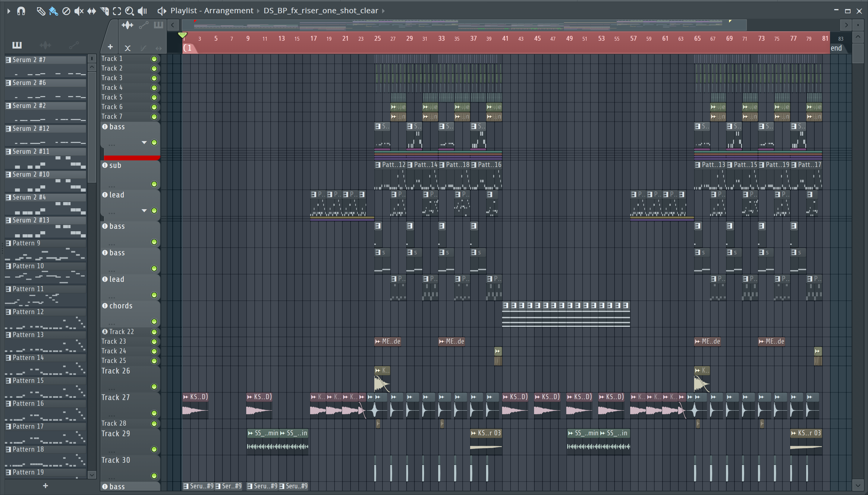Click Track 22 automation icon

point(105,332)
